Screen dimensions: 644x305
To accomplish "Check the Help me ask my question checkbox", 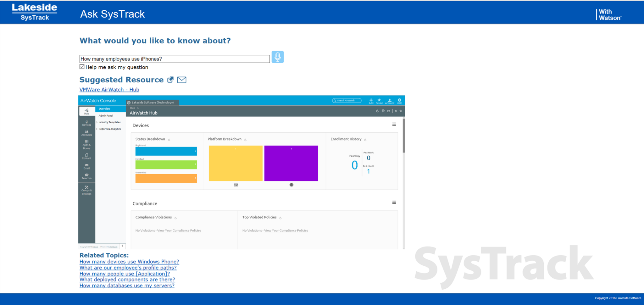I will [x=82, y=66].
